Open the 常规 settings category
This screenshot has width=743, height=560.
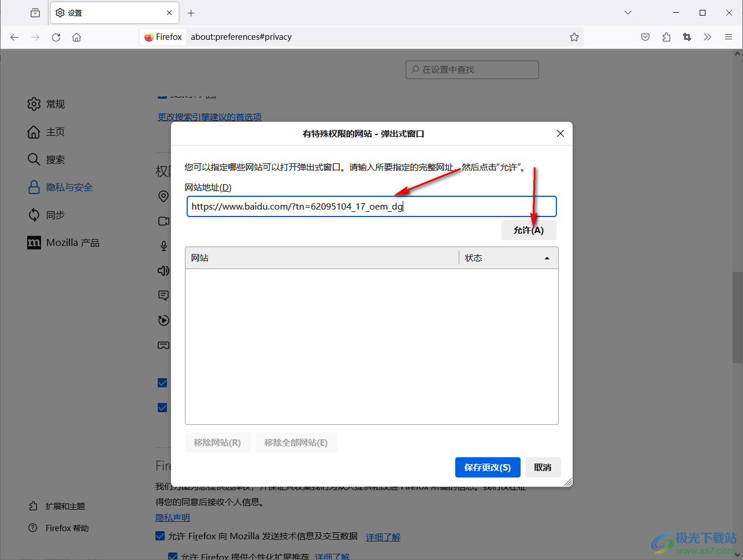click(x=46, y=104)
